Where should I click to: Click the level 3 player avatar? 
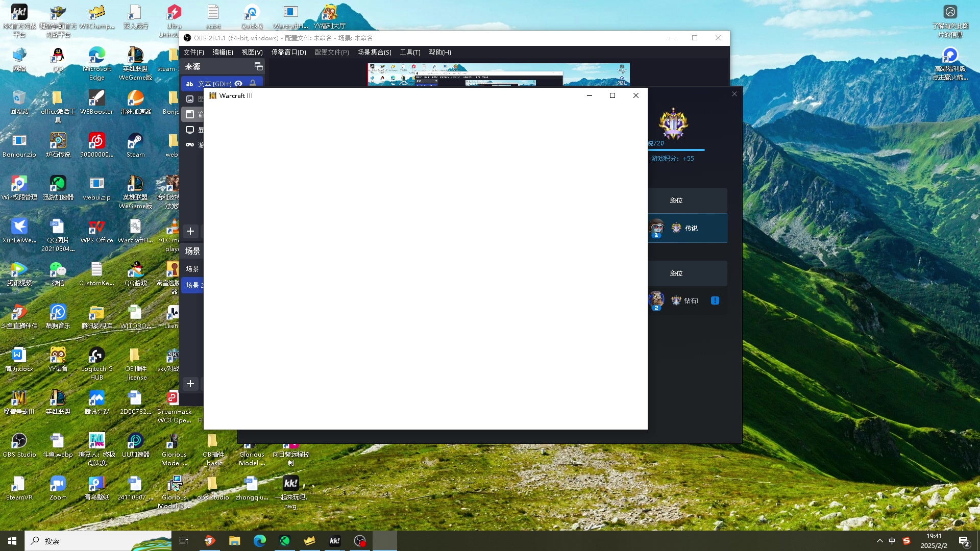point(656,228)
